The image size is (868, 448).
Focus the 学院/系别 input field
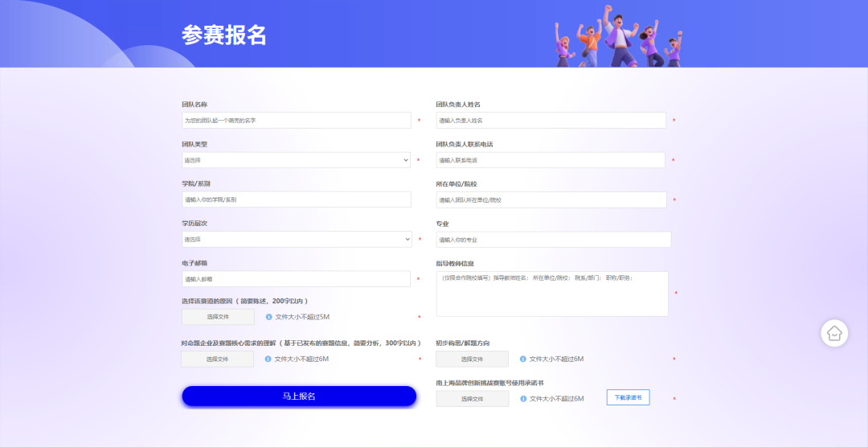point(296,199)
